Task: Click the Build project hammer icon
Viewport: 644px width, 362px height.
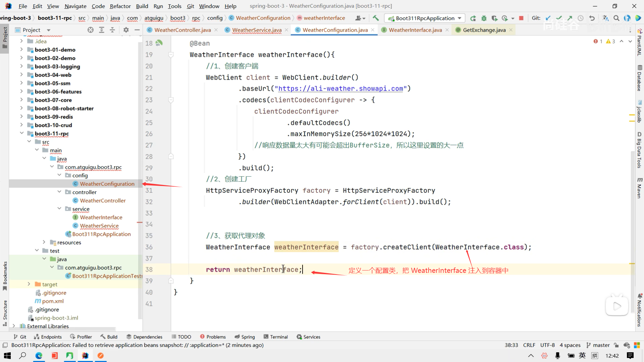Action: pyautogui.click(x=376, y=18)
